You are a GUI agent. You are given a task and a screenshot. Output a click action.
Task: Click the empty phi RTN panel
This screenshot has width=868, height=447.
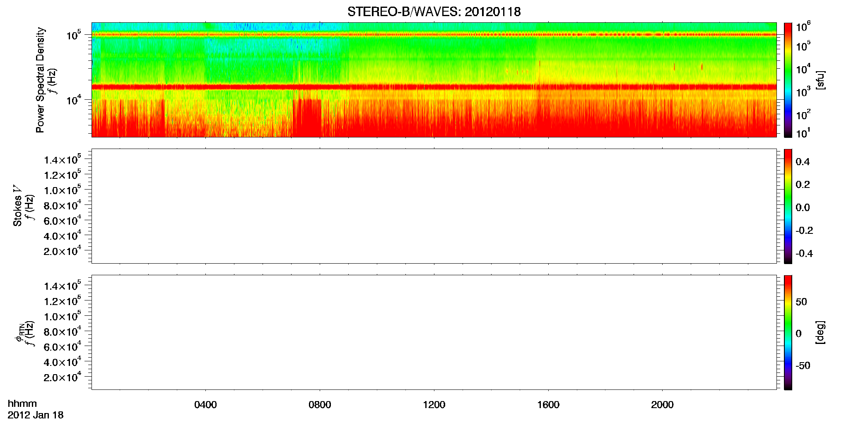click(x=434, y=332)
